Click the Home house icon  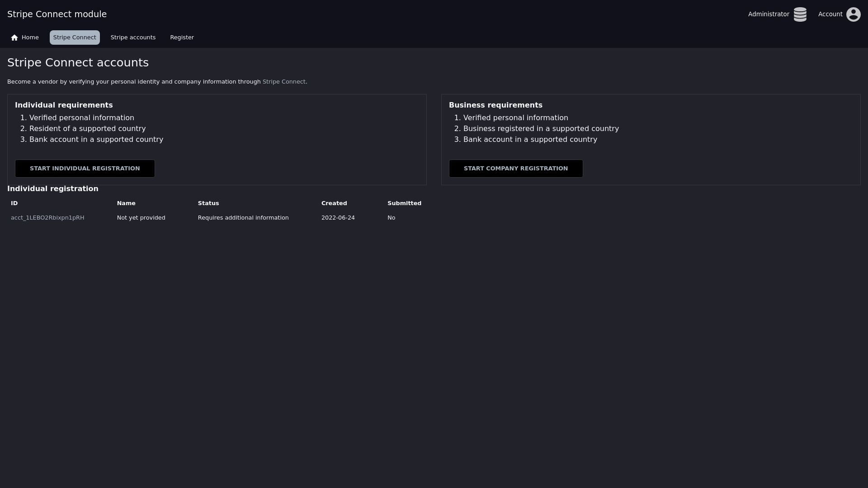(x=14, y=38)
